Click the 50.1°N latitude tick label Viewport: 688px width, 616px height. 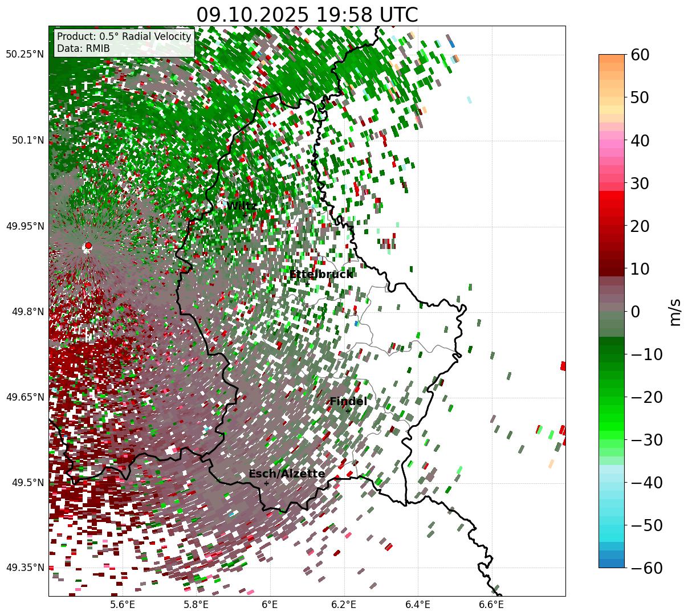click(27, 140)
